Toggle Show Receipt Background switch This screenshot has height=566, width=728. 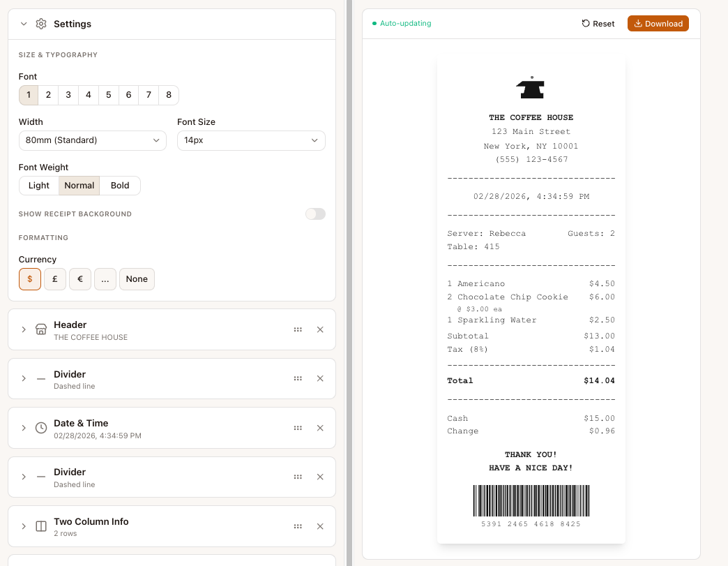tap(315, 214)
